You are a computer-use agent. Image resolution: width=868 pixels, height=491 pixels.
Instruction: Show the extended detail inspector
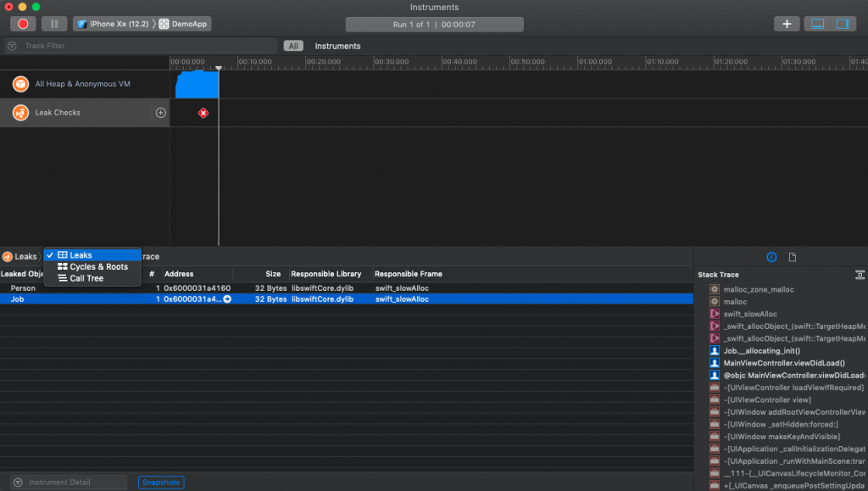point(771,257)
